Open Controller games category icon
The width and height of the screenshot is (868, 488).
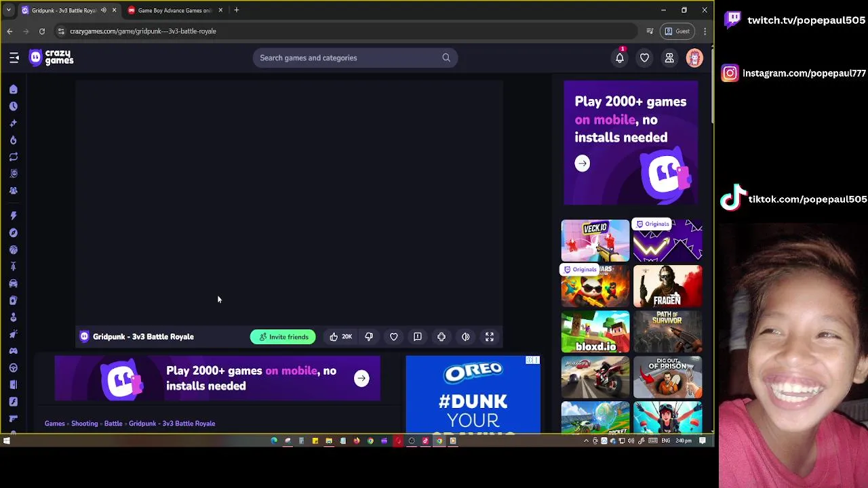13,350
